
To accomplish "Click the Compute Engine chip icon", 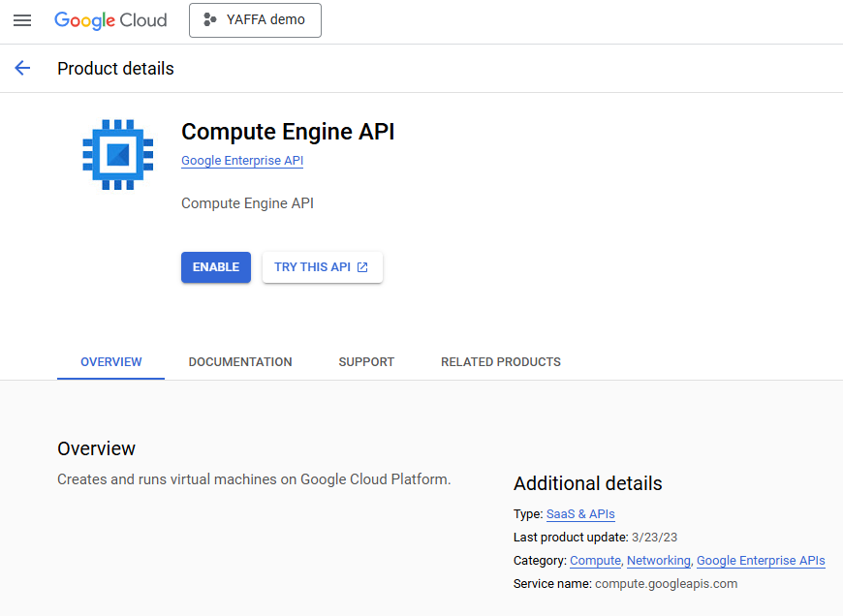I will [117, 154].
